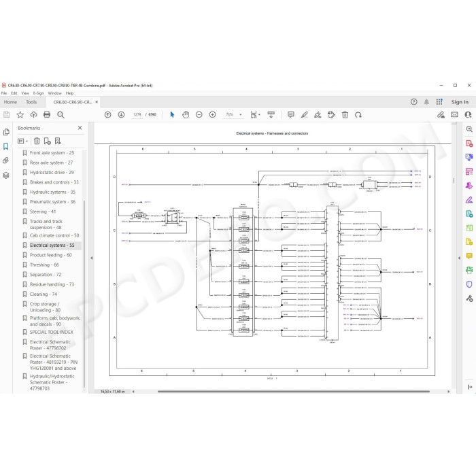Open the help question mark icon
Viewport: 476px width, 476px height.
coord(413,102)
